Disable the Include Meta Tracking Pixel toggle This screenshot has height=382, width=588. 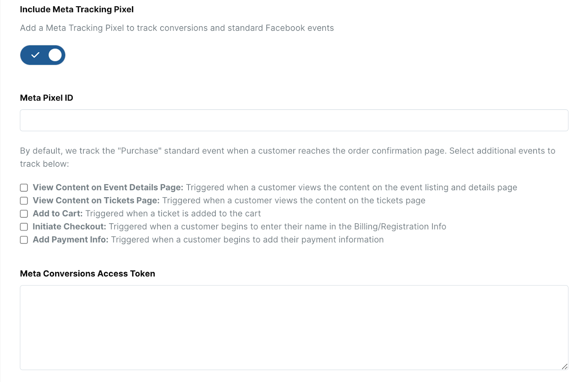[x=43, y=55]
